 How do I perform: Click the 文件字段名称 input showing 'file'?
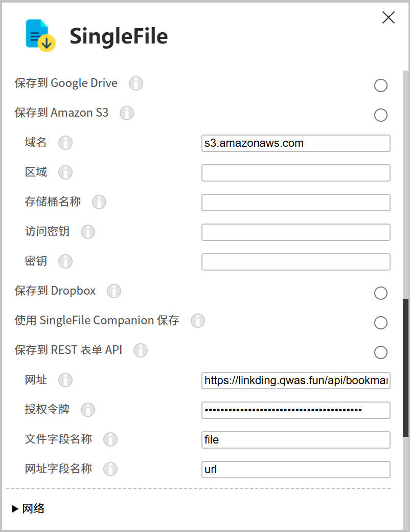[x=295, y=440]
